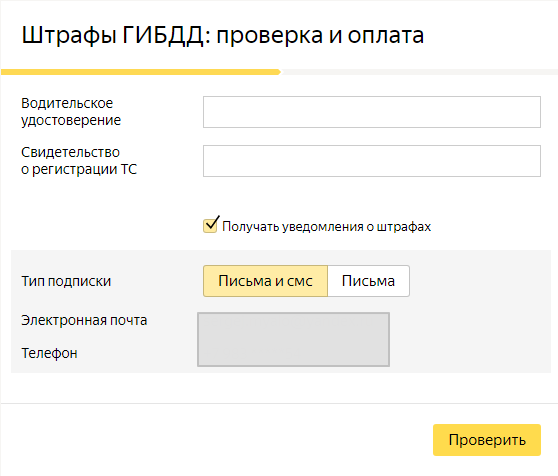Viewport: 558px width, 476px height.
Task: Click the Получать уведомления о штрафах label
Action: 326,227
